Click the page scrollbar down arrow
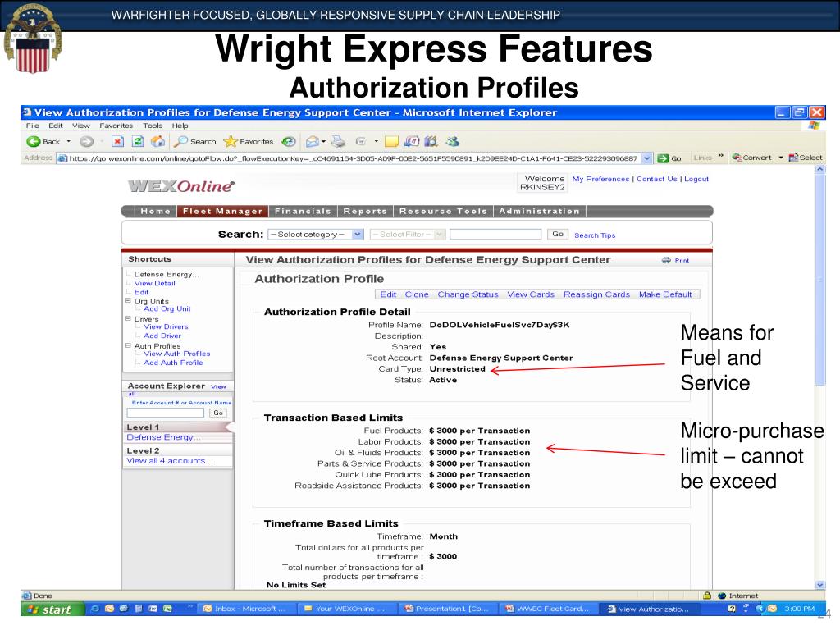 pos(820,585)
